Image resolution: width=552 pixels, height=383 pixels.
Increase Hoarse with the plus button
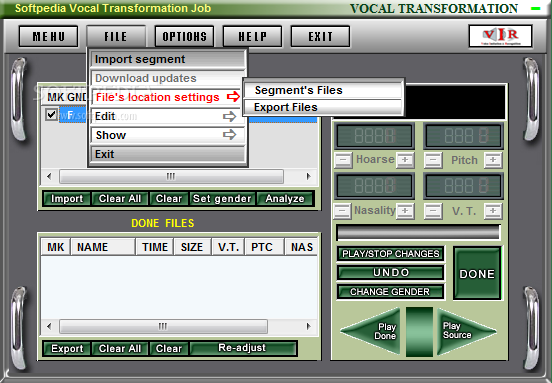click(x=405, y=160)
